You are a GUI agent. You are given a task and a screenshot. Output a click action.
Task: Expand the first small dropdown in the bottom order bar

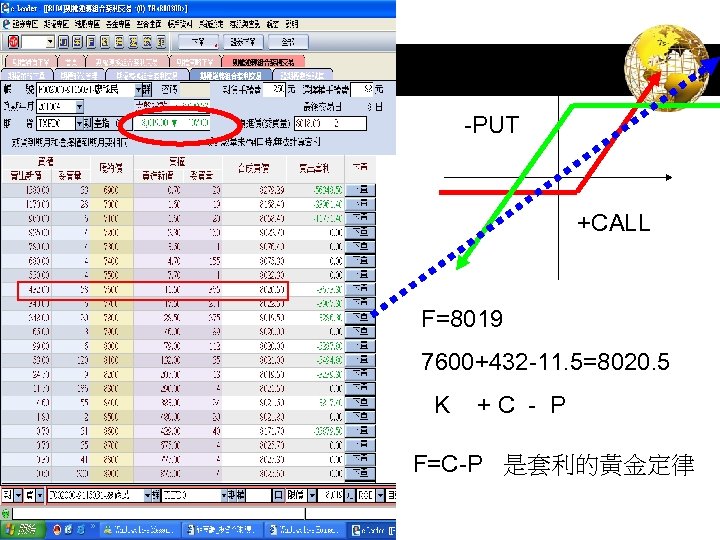coord(18,496)
